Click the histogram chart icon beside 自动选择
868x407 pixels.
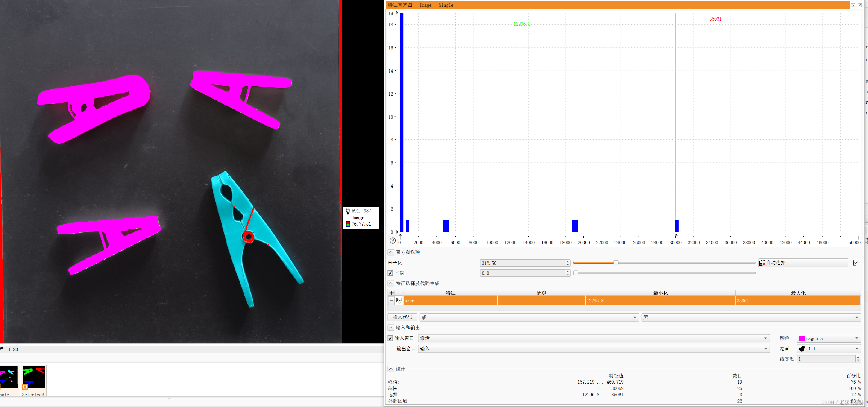[x=856, y=263]
